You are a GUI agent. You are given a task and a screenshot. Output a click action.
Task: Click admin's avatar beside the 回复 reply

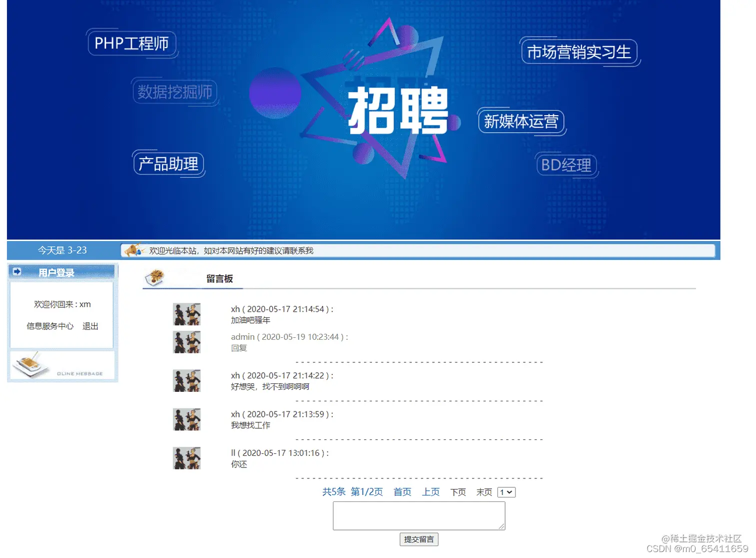tap(186, 342)
